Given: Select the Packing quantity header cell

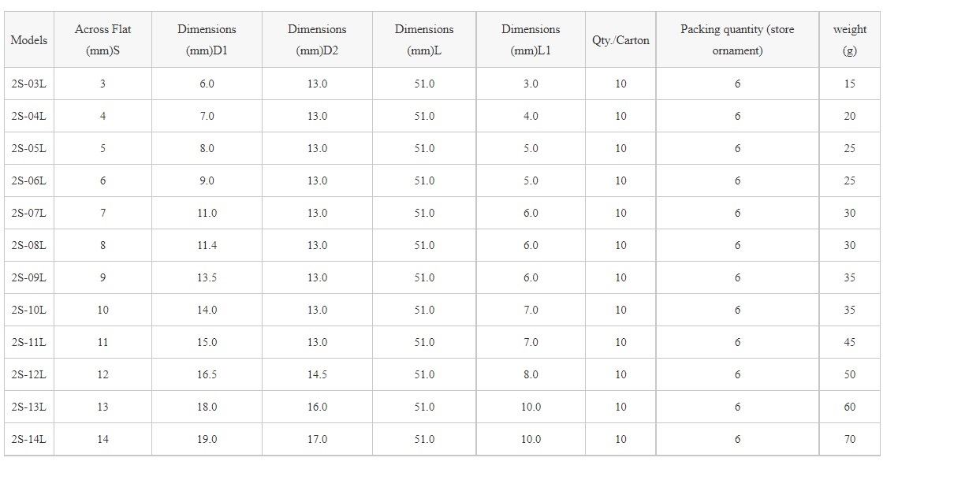Looking at the screenshot, I should click(x=737, y=40).
